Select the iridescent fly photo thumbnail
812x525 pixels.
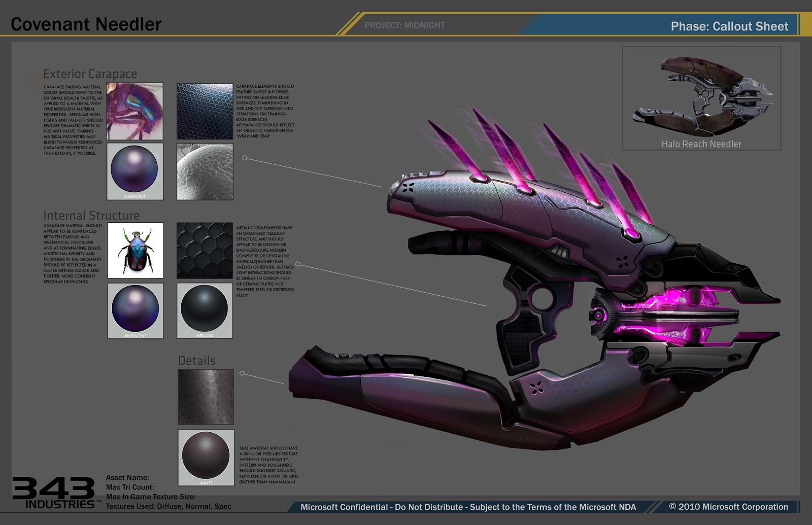click(x=135, y=112)
